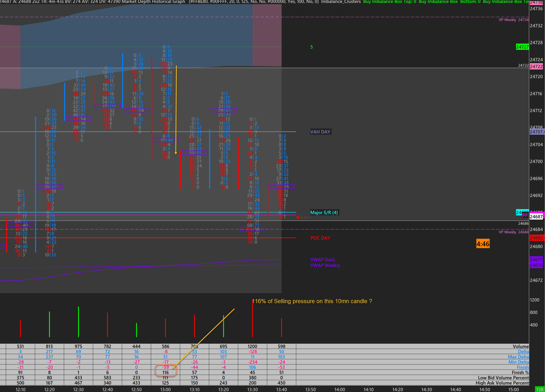Viewport: 545px width, 392px height.
Task: Select the VAH DAY line label
Action: (320, 132)
